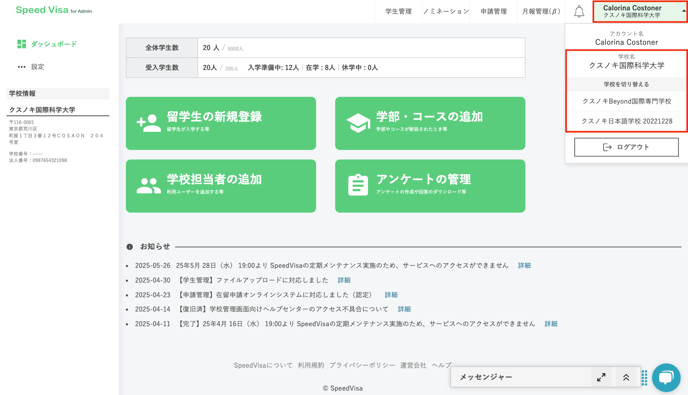Open 詳細 link for 2025-04-30 notice
Screen dimensions: 688x395
pos(344,280)
